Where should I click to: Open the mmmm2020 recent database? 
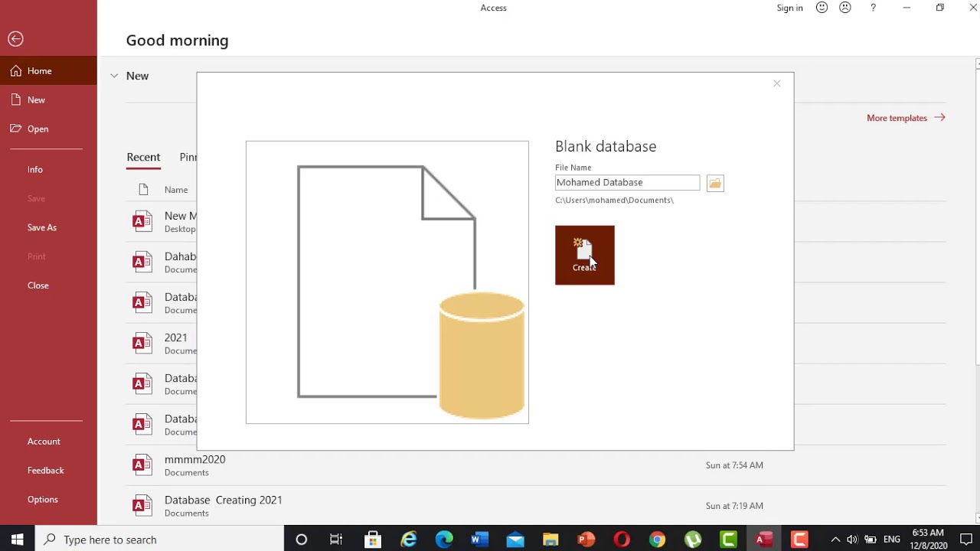click(194, 460)
